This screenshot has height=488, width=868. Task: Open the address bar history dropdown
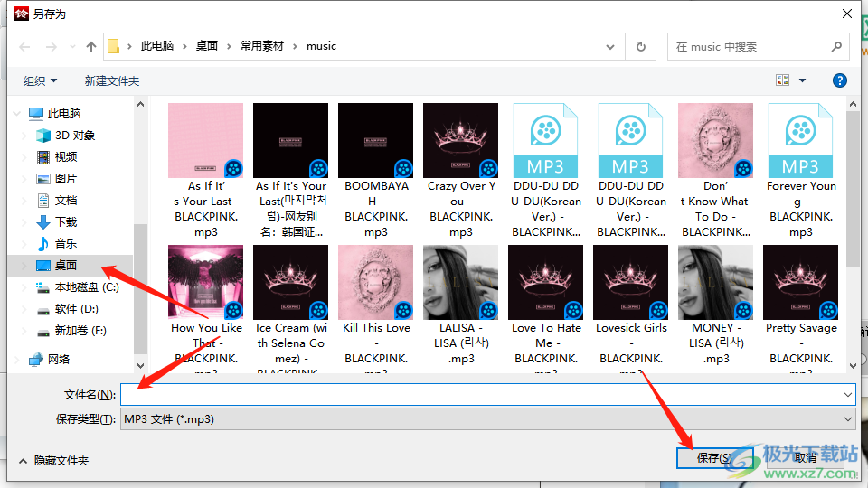pyautogui.click(x=610, y=47)
